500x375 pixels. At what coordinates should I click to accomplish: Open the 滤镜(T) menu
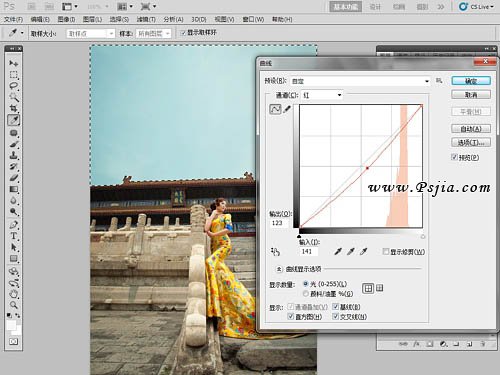(x=146, y=19)
